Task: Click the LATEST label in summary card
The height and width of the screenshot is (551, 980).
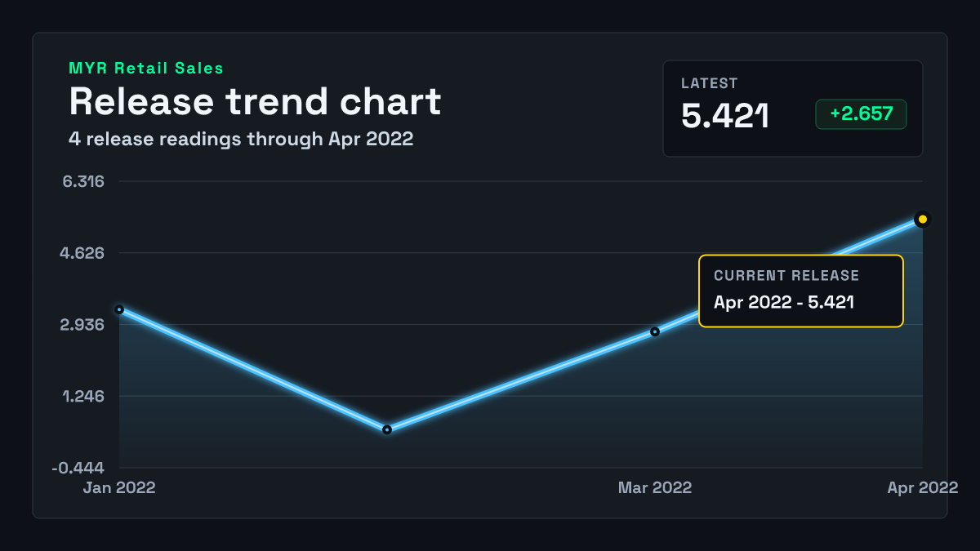Action: 710,83
